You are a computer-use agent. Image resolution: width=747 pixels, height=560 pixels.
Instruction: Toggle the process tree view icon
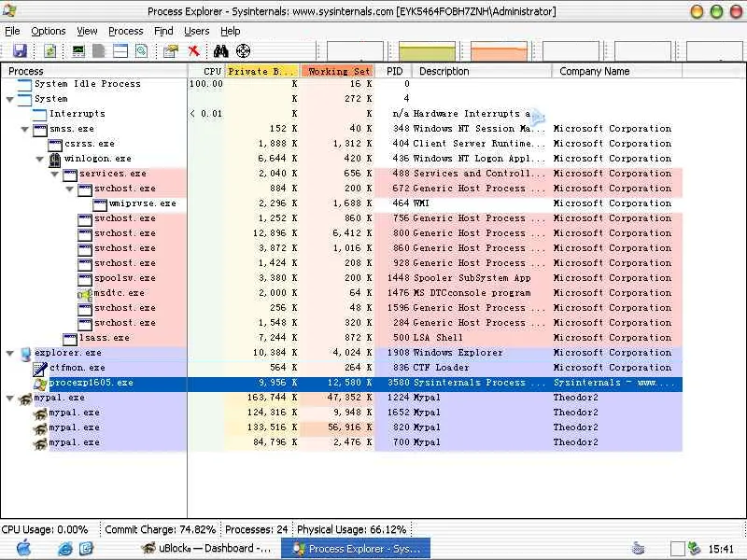pyautogui.click(x=99, y=50)
